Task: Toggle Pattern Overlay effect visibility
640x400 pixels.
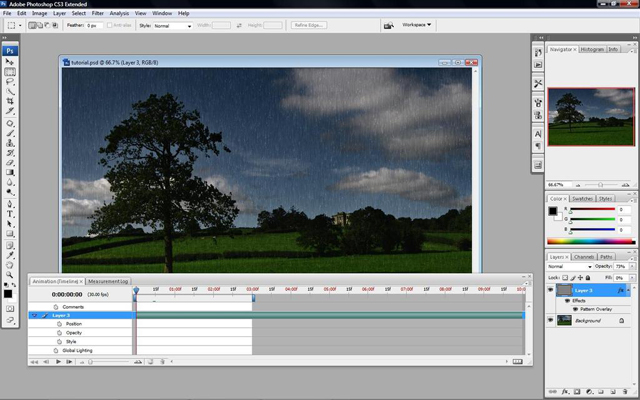Action: coord(576,309)
